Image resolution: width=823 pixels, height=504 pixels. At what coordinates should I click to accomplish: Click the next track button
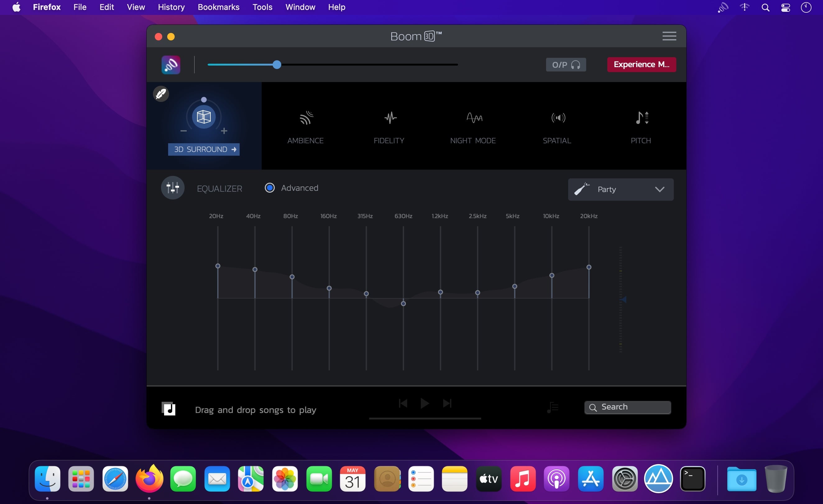pyautogui.click(x=447, y=403)
